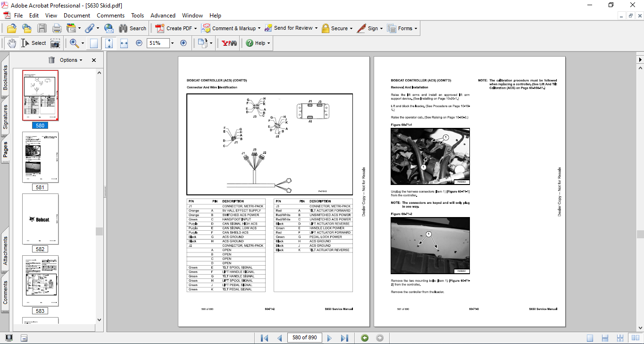This screenshot has height=344, width=644.
Task: Open the Advanced menu
Action: 163,16
